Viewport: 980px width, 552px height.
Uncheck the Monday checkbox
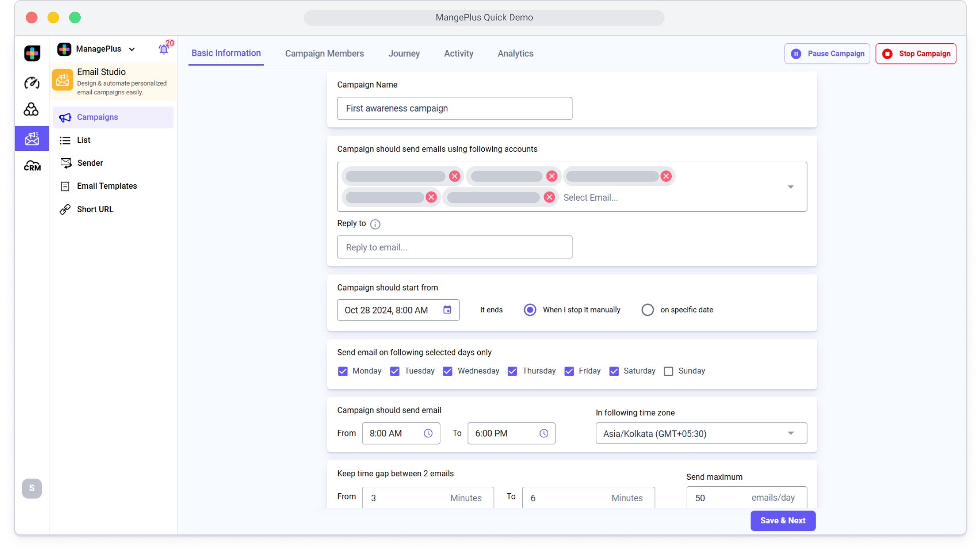[343, 371]
